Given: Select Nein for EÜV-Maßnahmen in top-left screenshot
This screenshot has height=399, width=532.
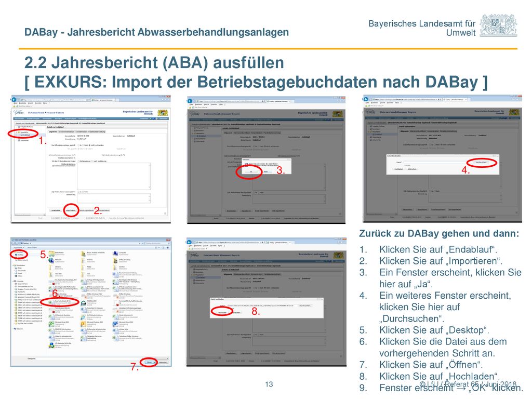Looking at the screenshot, I should click(x=84, y=192).
